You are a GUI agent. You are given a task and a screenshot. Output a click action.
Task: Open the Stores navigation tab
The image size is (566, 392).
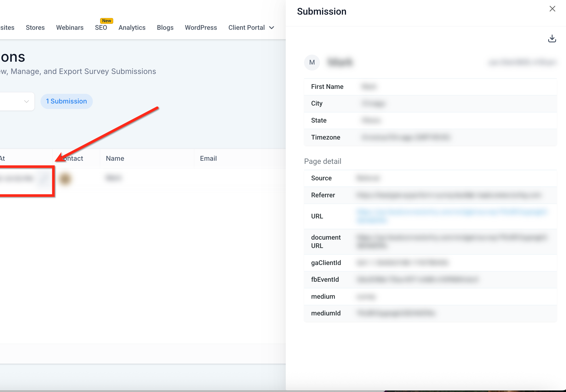(35, 27)
